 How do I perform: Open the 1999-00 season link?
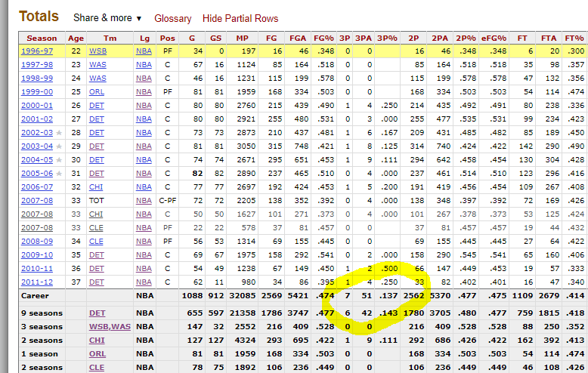click(x=37, y=92)
